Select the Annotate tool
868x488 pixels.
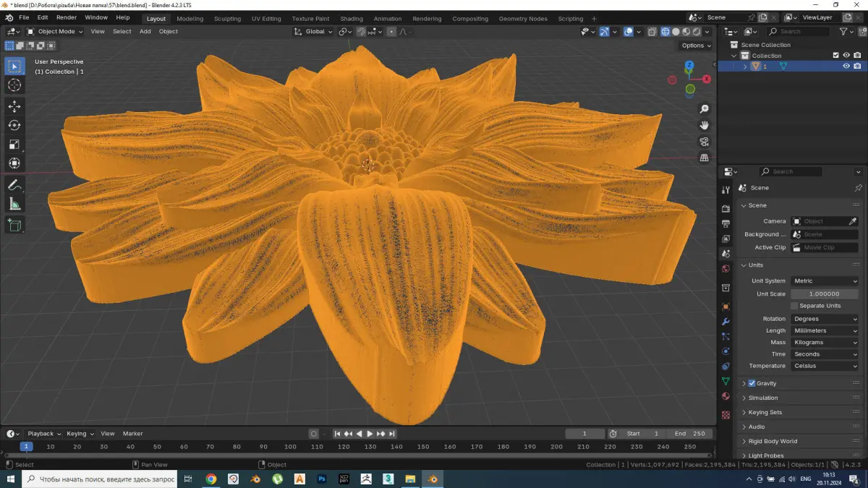click(14, 186)
